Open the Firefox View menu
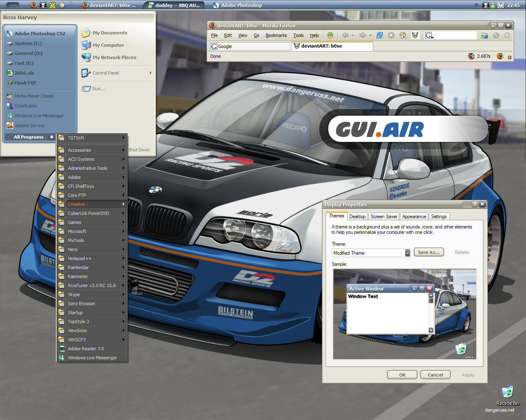 (243, 35)
